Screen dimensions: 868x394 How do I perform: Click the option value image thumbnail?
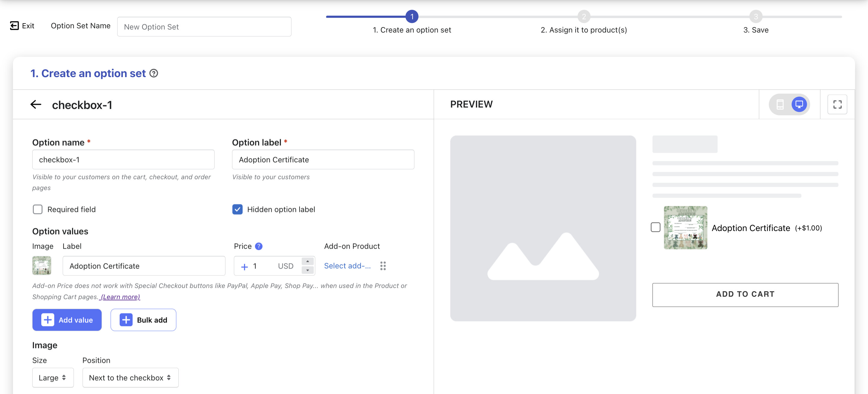pos(42,265)
